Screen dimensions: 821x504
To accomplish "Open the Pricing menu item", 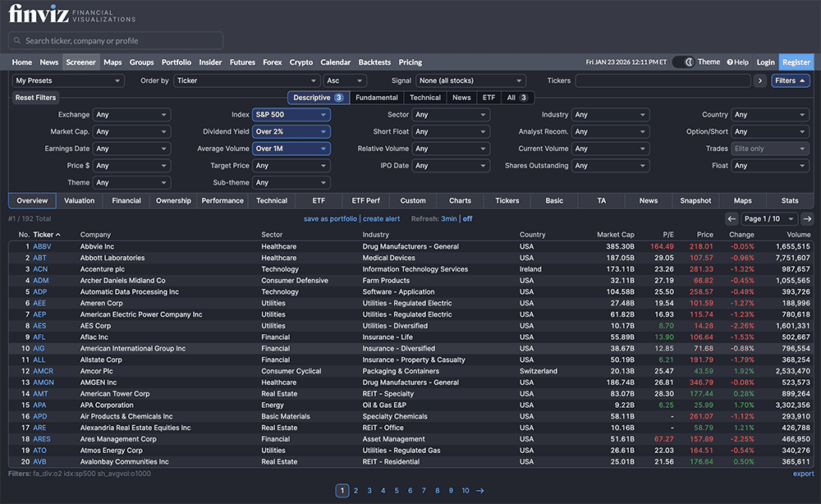I will (x=410, y=62).
